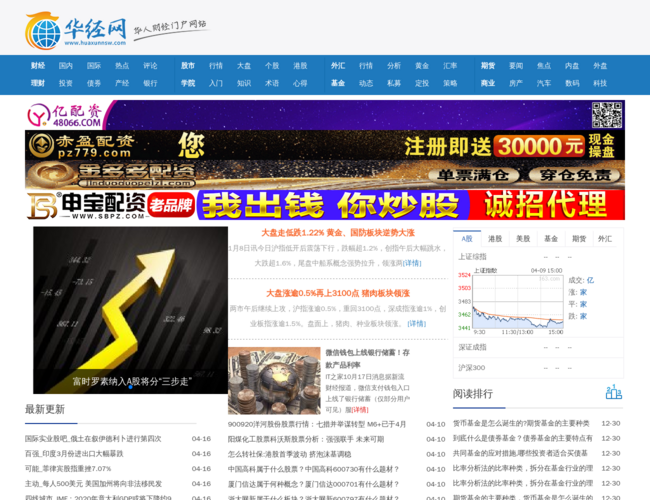
Task: Click the QR code in top banner
Action: [x=607, y=115]
